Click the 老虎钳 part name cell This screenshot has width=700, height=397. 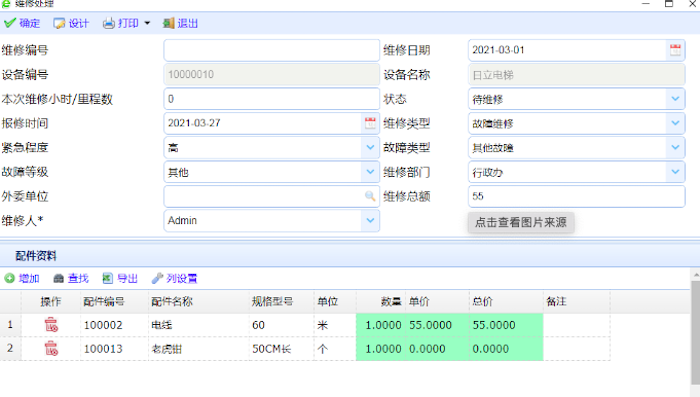coord(199,349)
